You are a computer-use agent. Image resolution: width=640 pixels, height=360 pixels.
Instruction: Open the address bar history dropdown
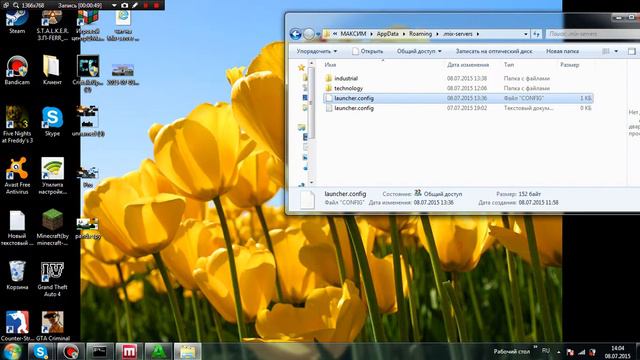tap(526, 34)
